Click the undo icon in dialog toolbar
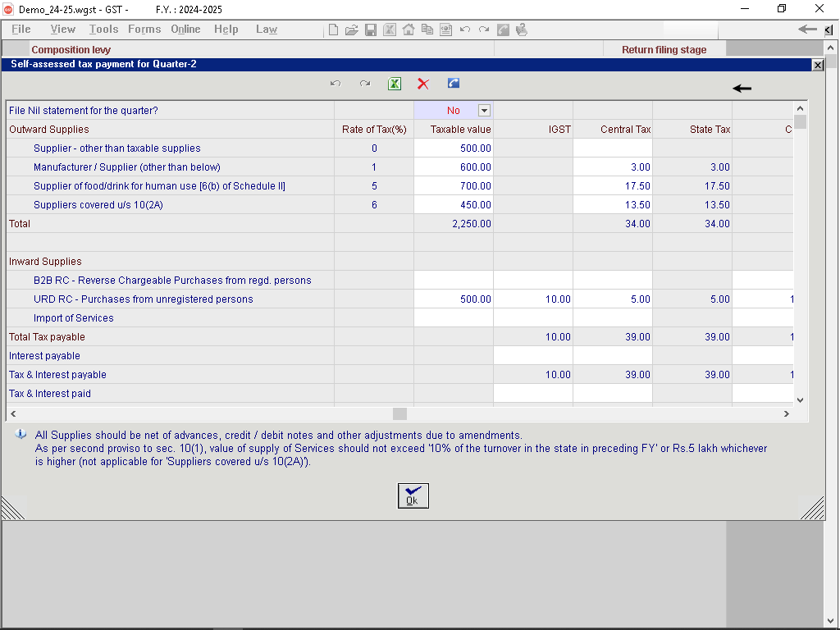 335,84
